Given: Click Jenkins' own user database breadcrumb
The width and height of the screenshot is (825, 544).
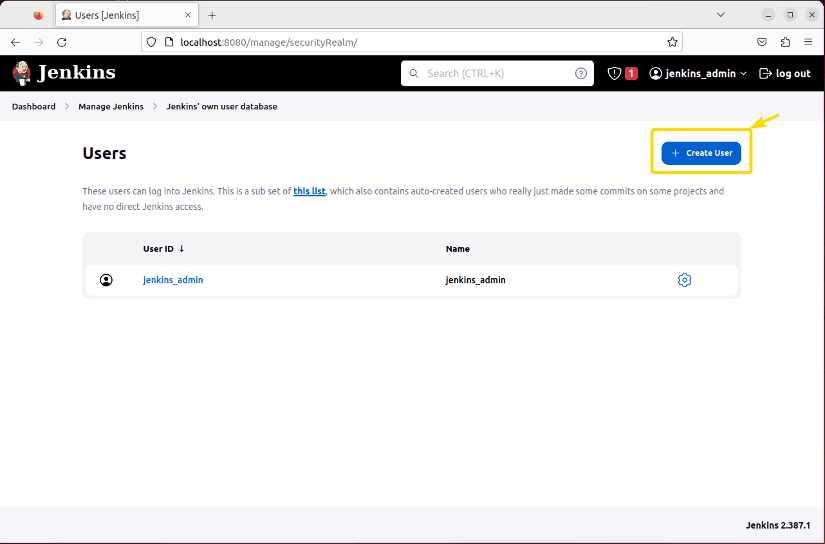Looking at the screenshot, I should click(222, 106).
